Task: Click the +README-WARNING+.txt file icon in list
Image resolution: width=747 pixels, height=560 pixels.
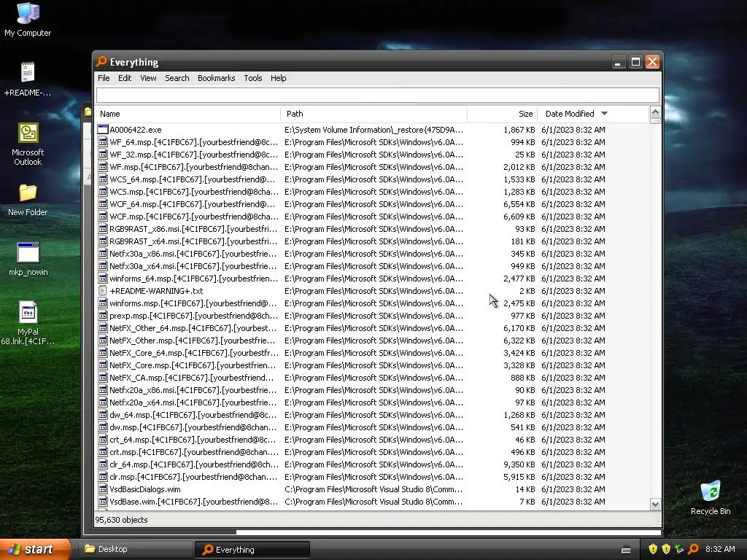Action: (x=102, y=290)
